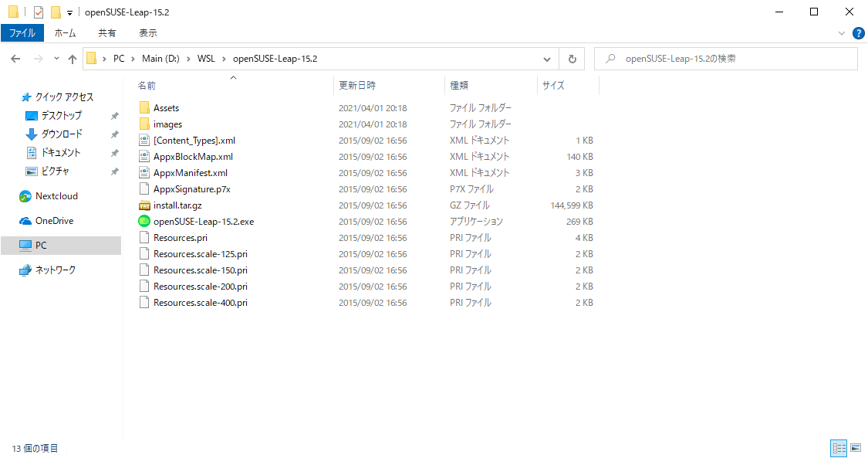
Task: Go up one folder level
Action: tap(73, 59)
